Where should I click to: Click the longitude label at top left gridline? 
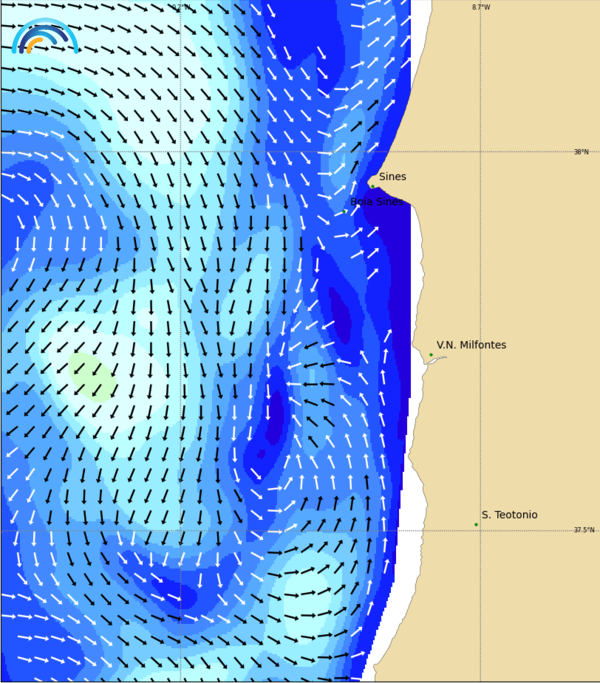pyautogui.click(x=179, y=7)
